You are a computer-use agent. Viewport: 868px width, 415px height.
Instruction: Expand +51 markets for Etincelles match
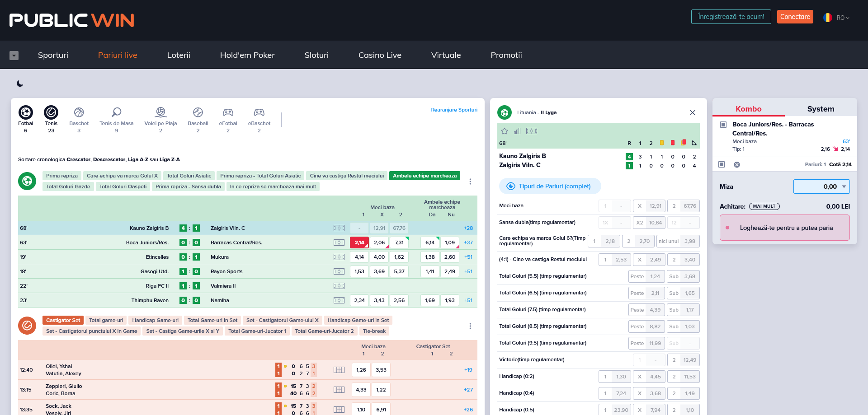click(468, 257)
